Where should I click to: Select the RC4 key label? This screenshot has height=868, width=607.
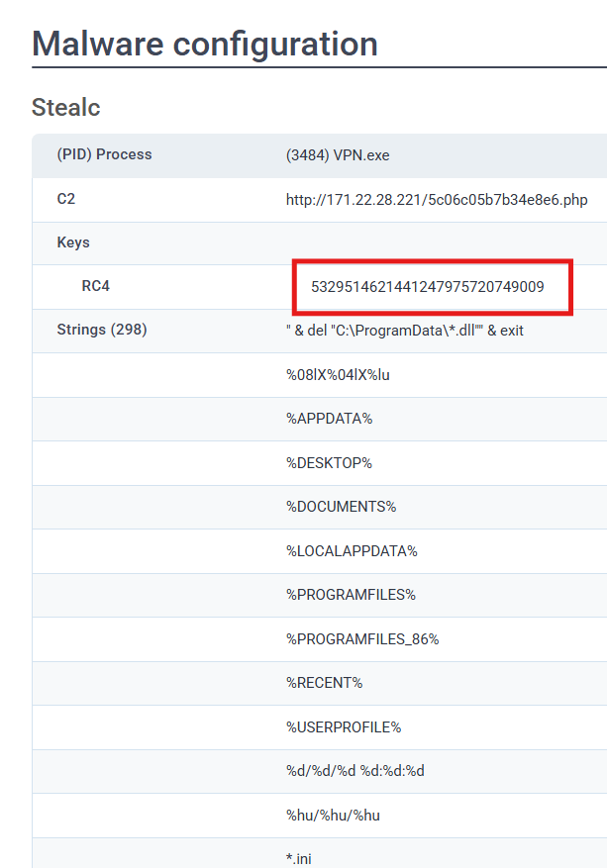pos(95,286)
